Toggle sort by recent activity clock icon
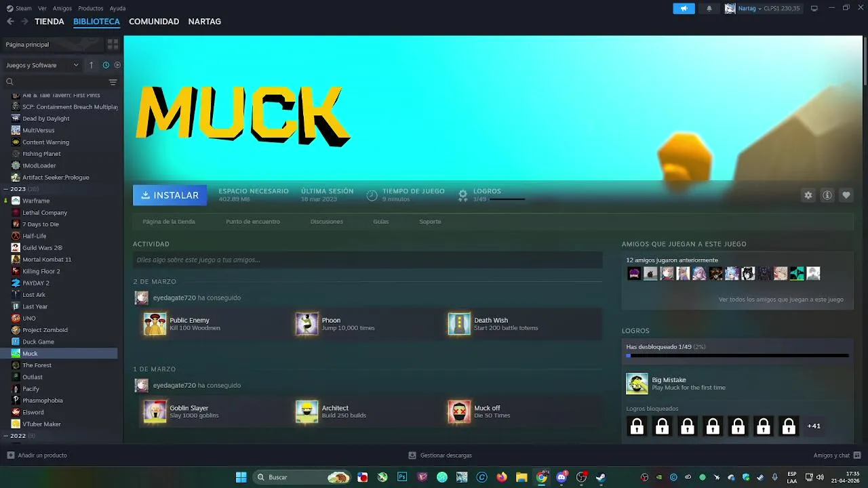 [106, 65]
